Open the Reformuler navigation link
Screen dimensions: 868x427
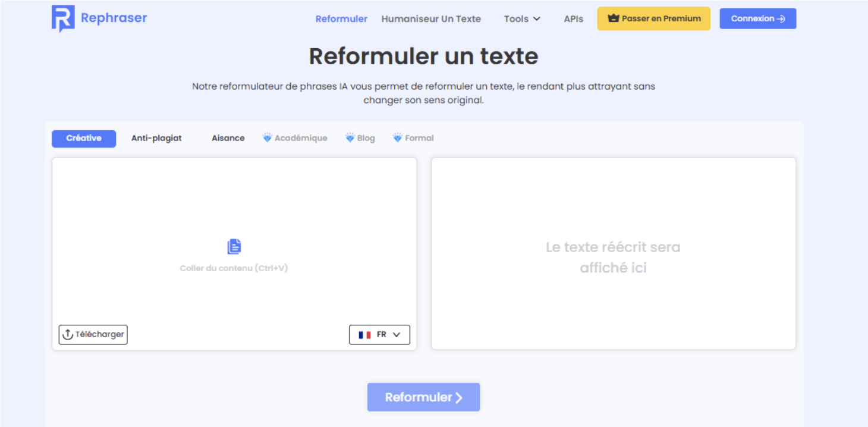pyautogui.click(x=341, y=19)
